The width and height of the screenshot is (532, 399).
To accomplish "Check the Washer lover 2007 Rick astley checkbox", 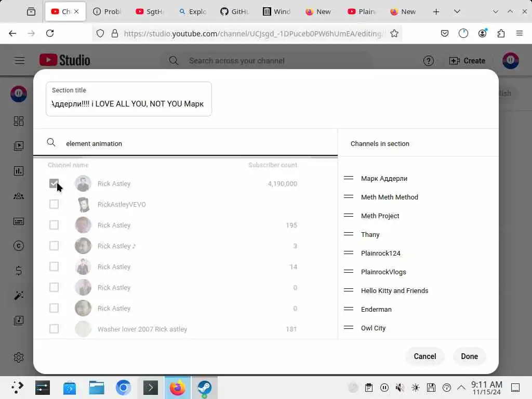I will 54,329.
